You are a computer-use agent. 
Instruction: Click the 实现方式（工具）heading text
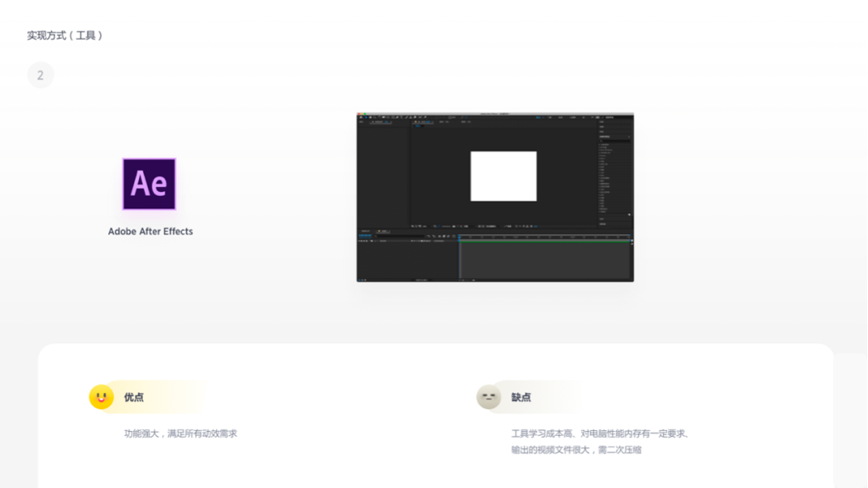point(65,36)
